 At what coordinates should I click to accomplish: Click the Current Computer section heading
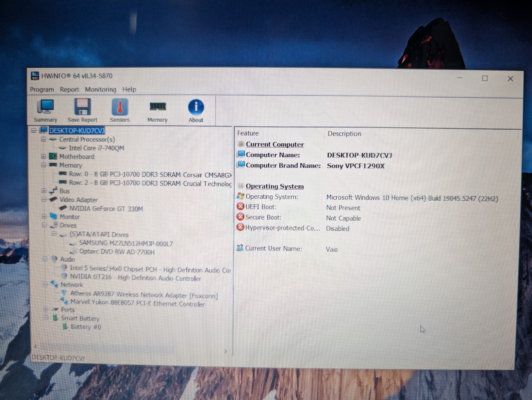click(x=275, y=144)
